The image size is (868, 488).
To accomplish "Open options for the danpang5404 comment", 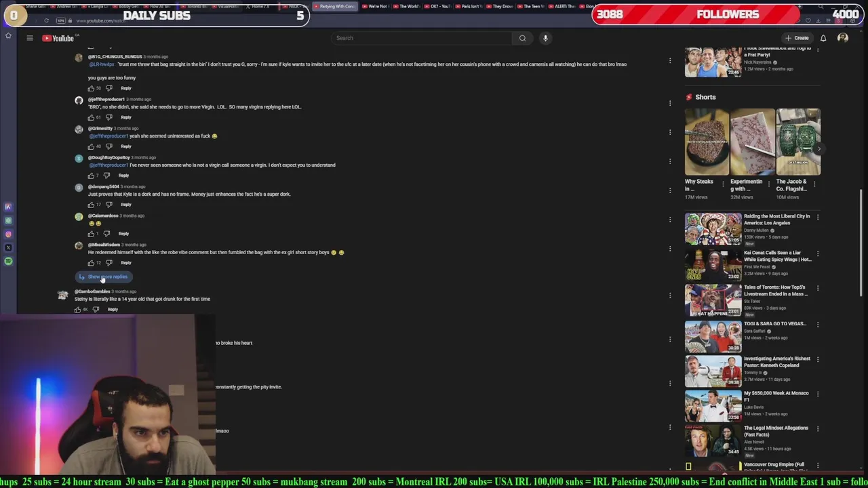I will (x=670, y=190).
